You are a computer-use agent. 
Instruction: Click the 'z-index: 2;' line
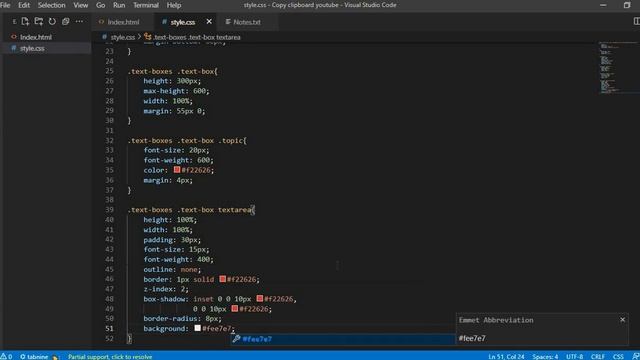[166, 289]
